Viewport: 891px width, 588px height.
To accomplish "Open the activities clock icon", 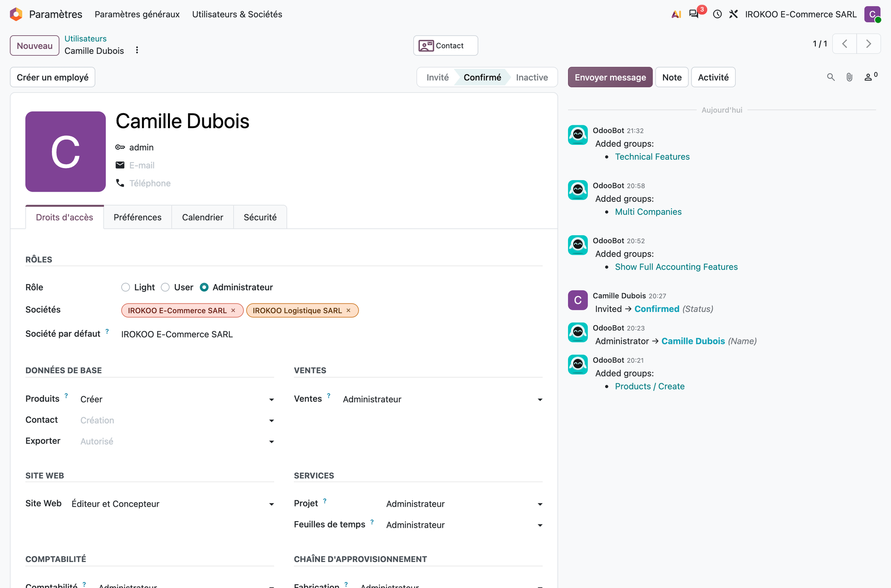I will [717, 14].
